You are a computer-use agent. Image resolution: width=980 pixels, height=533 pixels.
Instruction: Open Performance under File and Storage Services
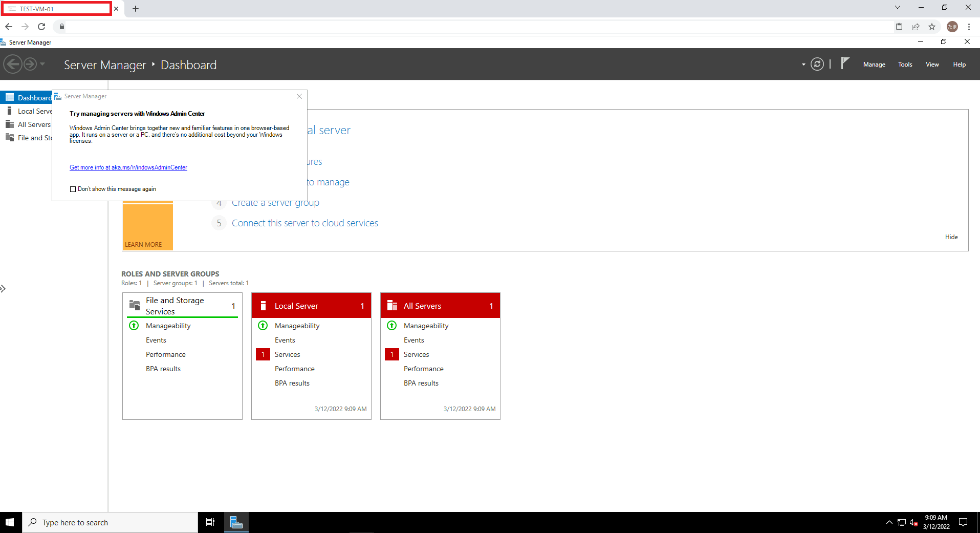coord(166,354)
